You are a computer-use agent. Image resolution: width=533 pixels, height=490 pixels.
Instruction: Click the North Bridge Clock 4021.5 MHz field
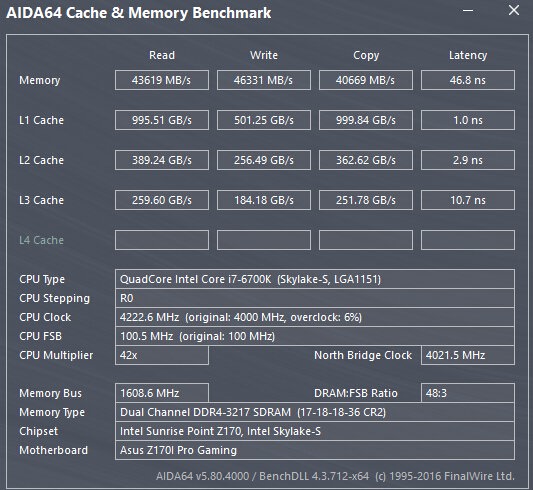tap(468, 355)
